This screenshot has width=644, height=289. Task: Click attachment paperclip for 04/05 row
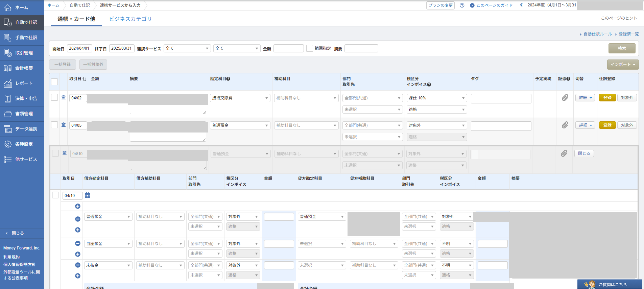565,125
